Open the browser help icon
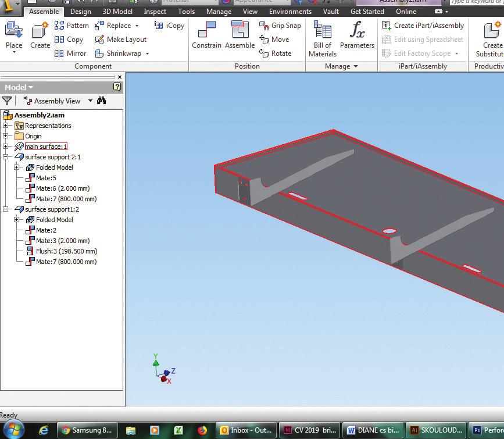The width and height of the screenshot is (504, 439). coord(117,87)
